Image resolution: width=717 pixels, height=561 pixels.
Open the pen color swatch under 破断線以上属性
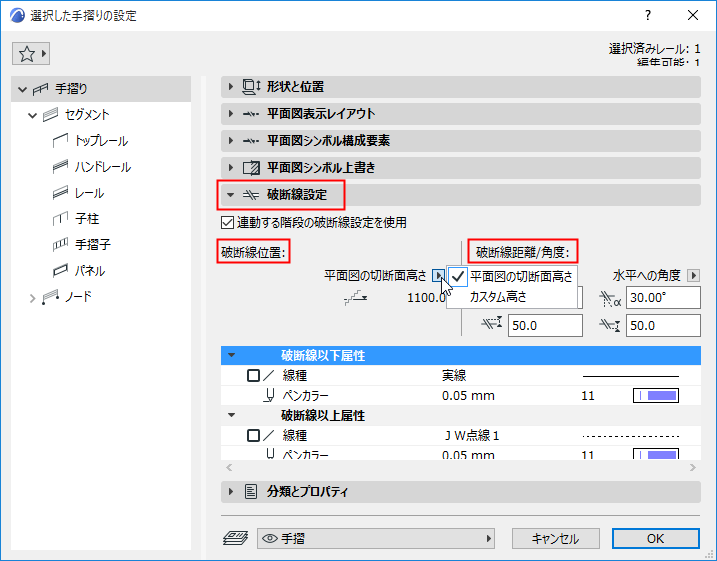click(x=656, y=454)
